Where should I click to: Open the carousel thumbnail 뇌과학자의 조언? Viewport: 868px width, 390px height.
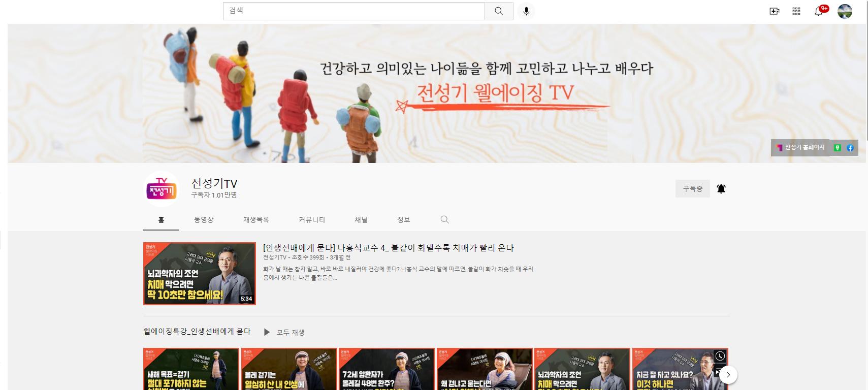(582, 369)
